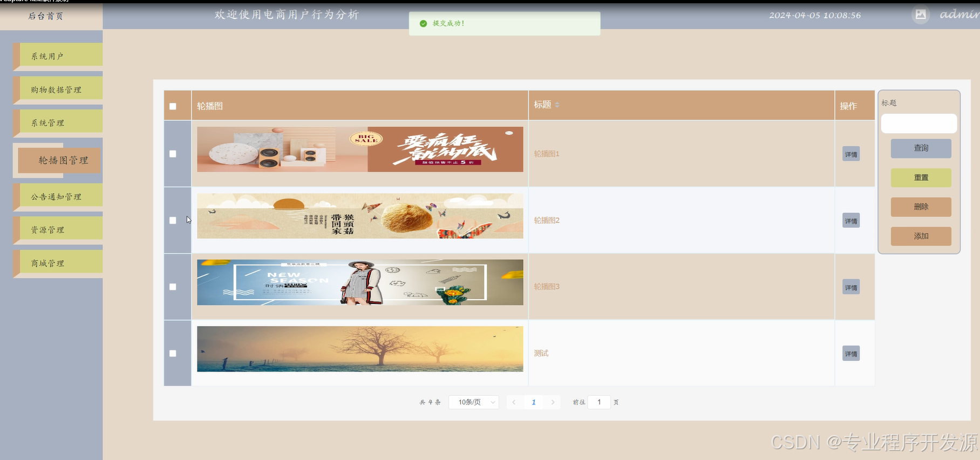Screen dimensions: 980x460
Task: Click the 删除 delete button
Action: [921, 207]
